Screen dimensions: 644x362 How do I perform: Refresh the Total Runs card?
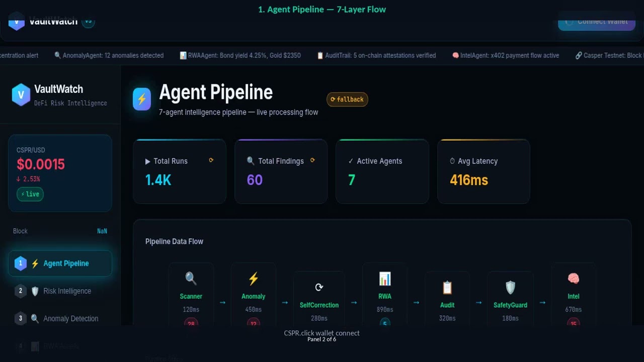[211, 160]
